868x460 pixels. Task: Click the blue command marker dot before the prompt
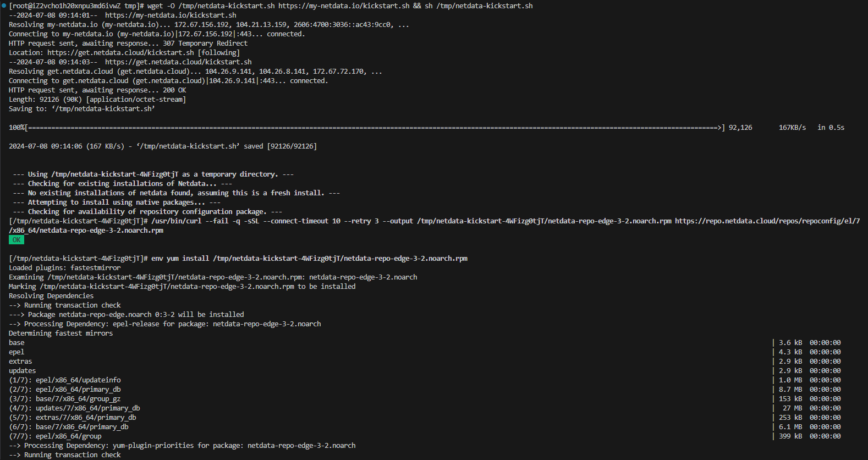coord(4,6)
